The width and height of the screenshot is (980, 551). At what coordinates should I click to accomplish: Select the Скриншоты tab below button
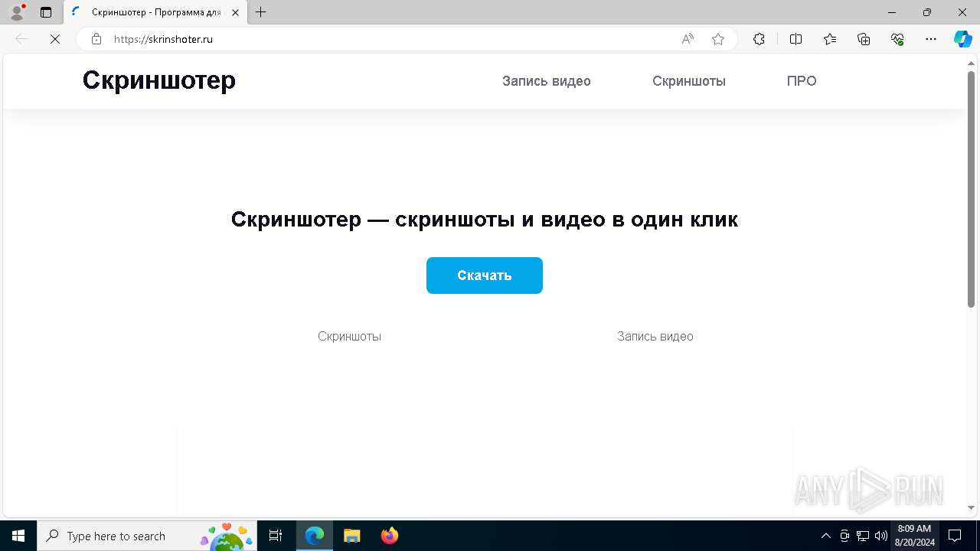tap(349, 336)
